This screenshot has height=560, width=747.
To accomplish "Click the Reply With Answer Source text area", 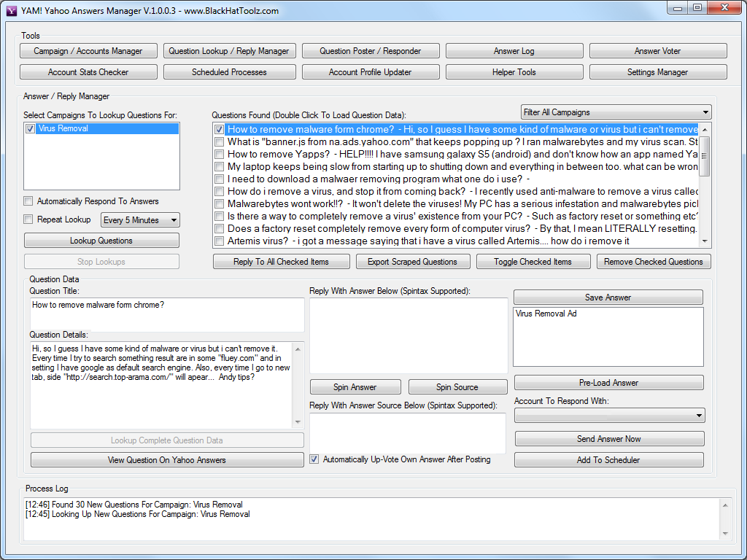I will click(x=408, y=433).
